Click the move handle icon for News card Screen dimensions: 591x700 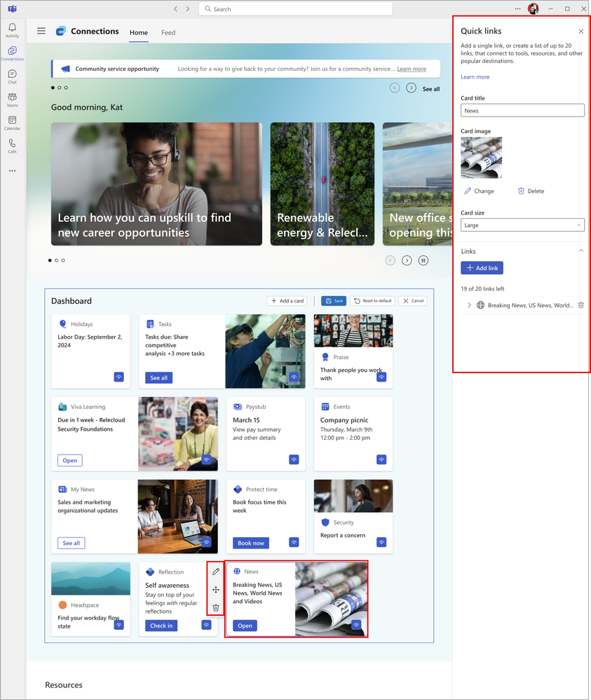[x=216, y=590]
